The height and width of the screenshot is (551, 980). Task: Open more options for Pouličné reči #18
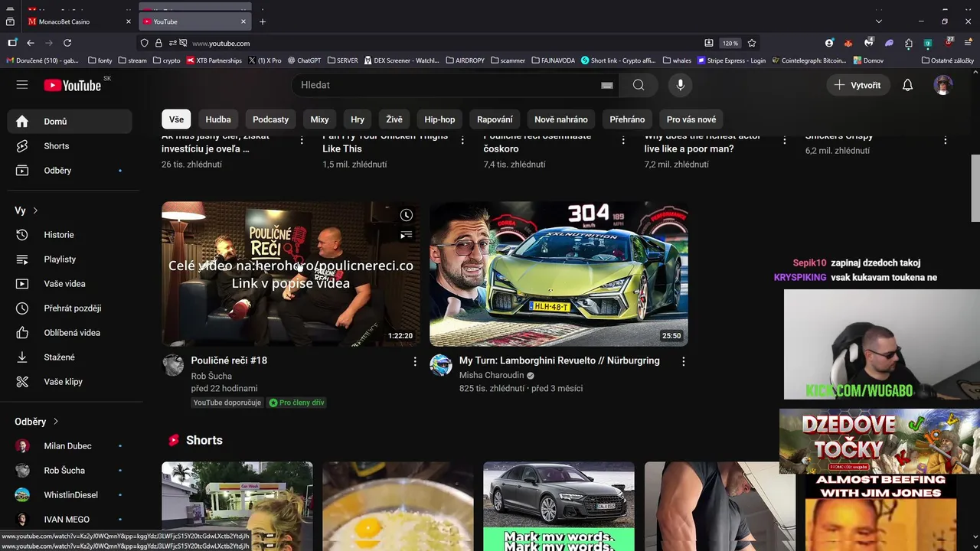click(415, 361)
